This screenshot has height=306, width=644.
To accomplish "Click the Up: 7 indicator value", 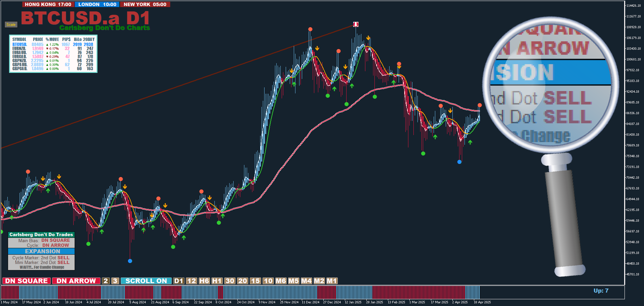I will pyautogui.click(x=601, y=291).
